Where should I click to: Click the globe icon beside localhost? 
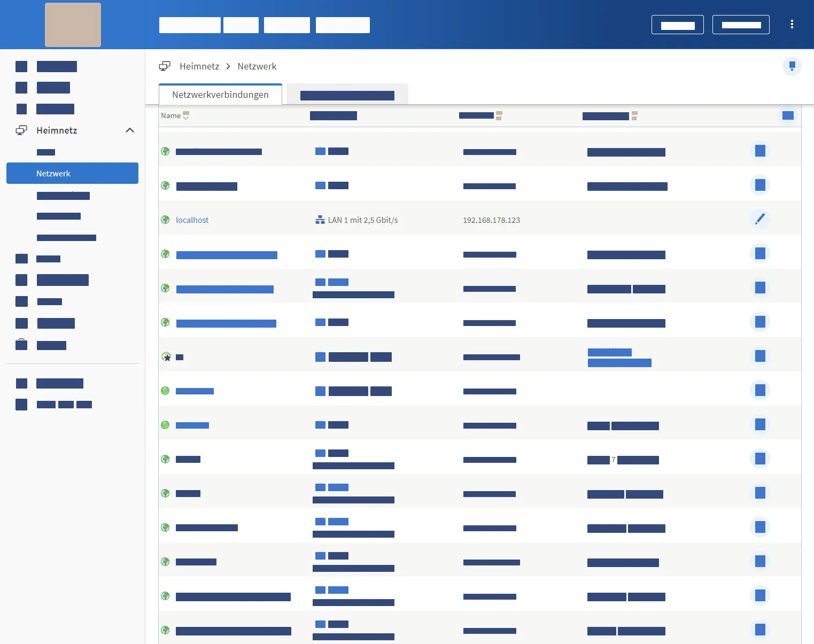click(165, 220)
